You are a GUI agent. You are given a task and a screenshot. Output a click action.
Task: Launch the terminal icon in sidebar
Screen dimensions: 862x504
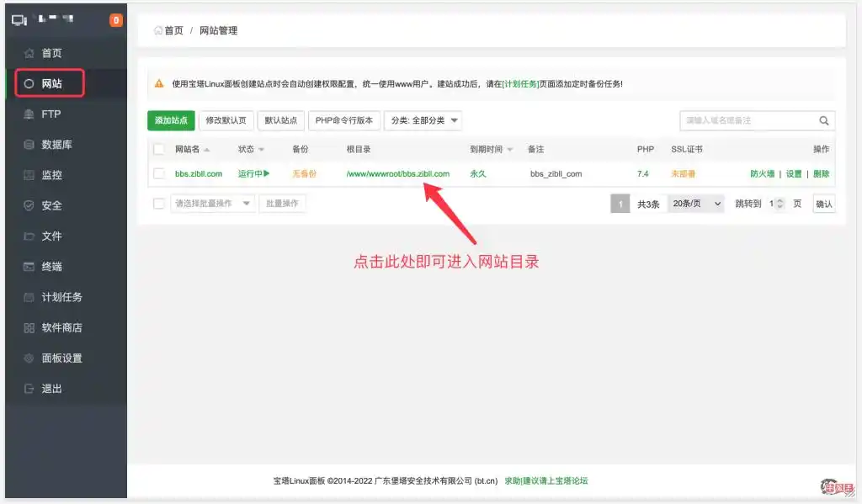pyautogui.click(x=29, y=267)
